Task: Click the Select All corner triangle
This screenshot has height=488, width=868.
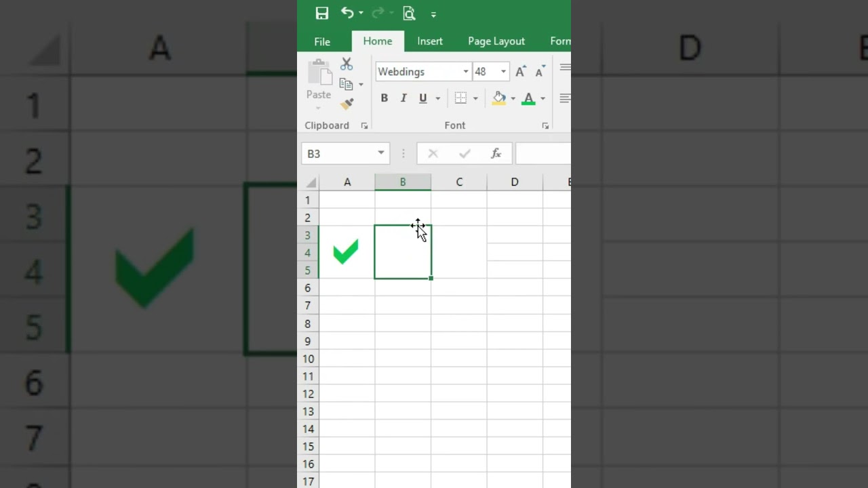Action: pos(310,182)
